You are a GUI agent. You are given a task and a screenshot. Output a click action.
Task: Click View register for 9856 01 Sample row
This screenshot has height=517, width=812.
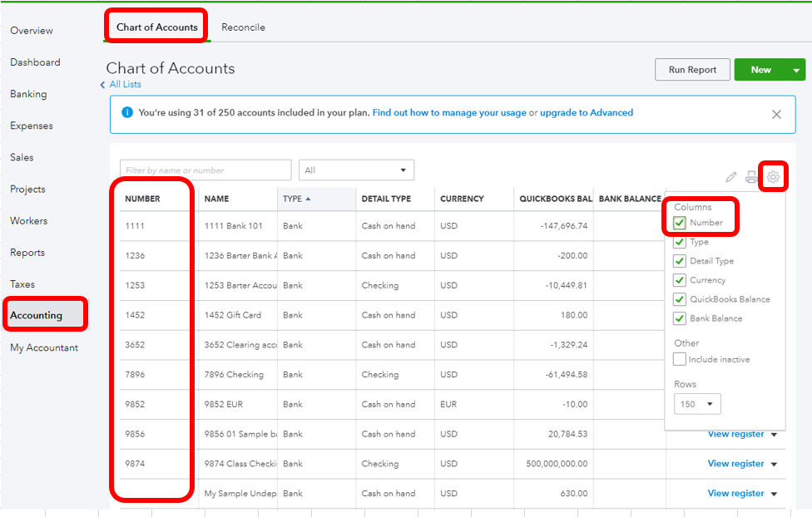[x=735, y=434]
